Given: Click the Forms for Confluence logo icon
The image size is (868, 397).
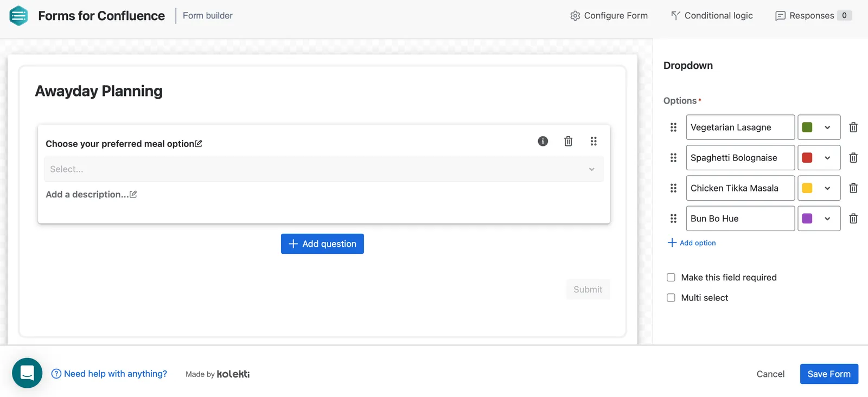Looking at the screenshot, I should pos(18,16).
